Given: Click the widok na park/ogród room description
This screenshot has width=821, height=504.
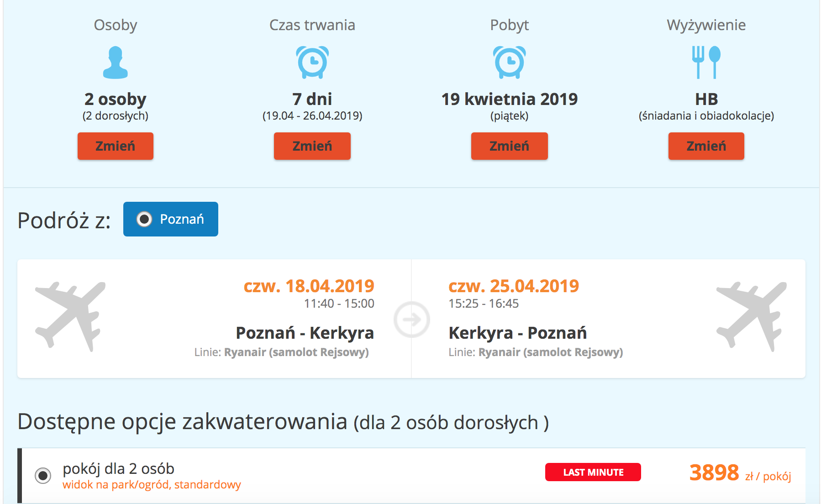Looking at the screenshot, I should pos(152,484).
